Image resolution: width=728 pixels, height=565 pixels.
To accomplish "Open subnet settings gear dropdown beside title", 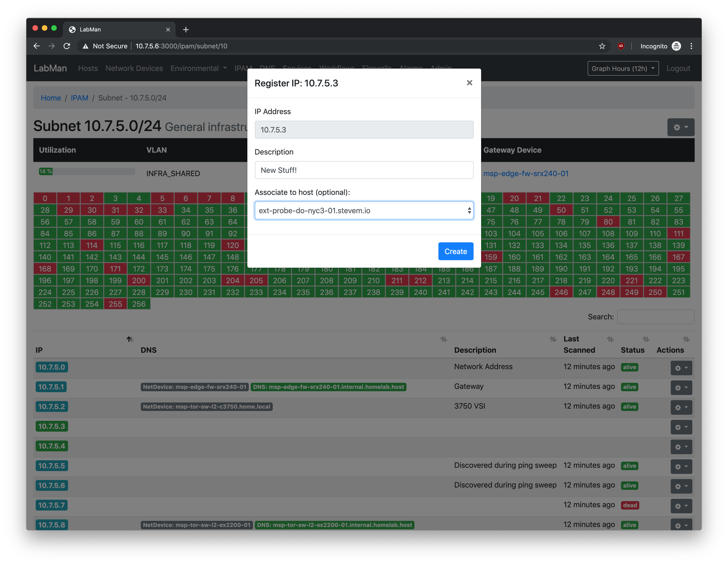I will pos(680,127).
